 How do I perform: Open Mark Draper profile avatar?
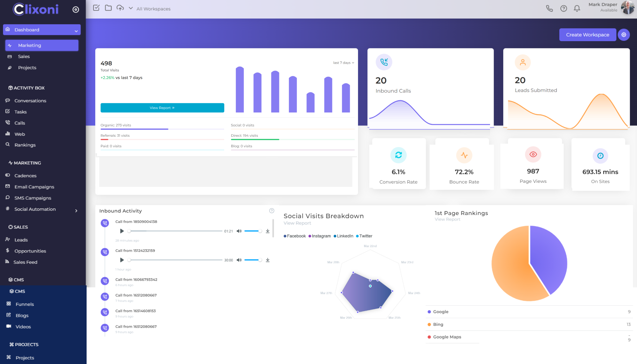pos(627,8)
